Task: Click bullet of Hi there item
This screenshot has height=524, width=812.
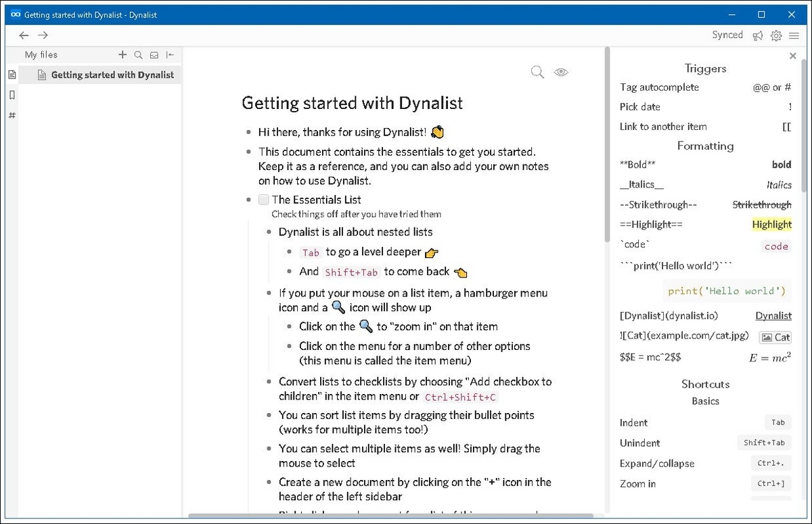Action: (x=249, y=133)
